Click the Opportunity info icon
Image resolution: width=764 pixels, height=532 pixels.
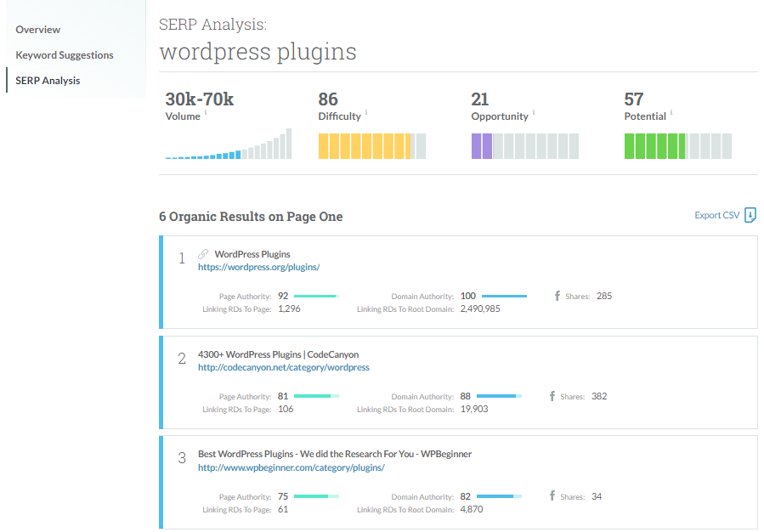[534, 112]
